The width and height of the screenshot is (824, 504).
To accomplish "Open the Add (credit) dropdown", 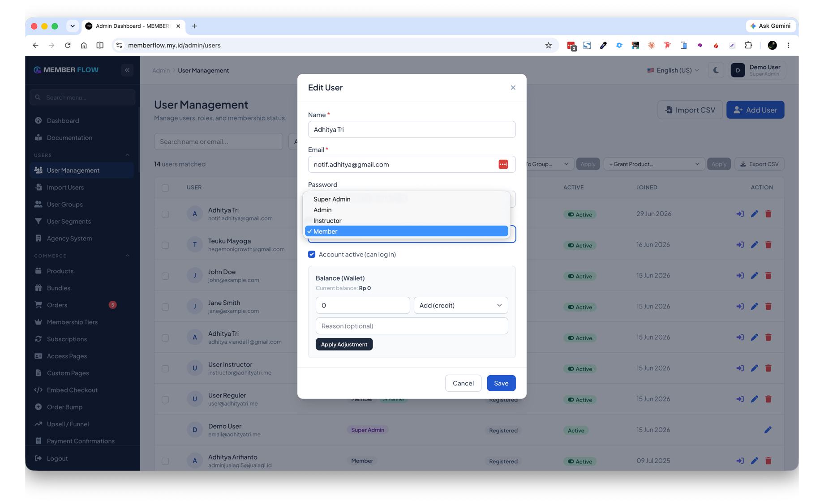I will coord(460,305).
